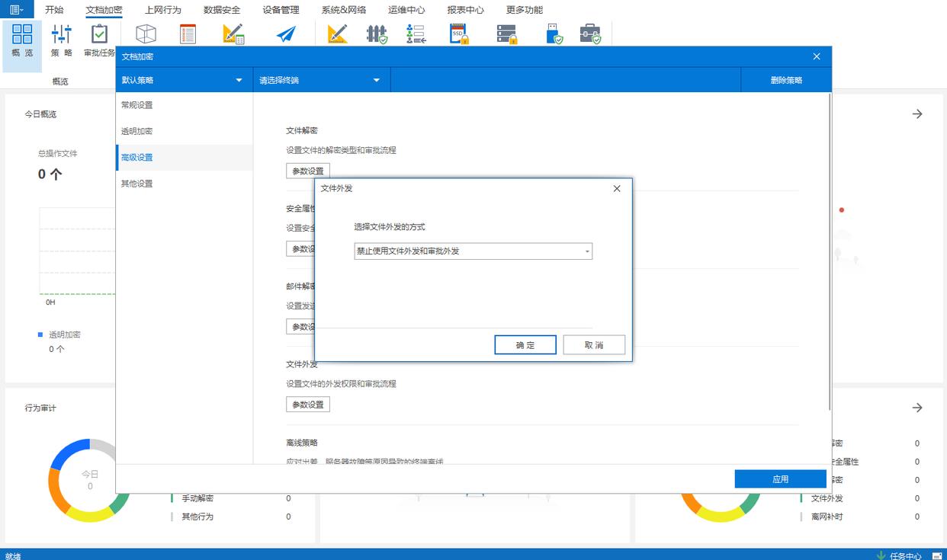Click the 任务中心 download arrow icon
This screenshot has width=947, height=560.
click(881, 555)
